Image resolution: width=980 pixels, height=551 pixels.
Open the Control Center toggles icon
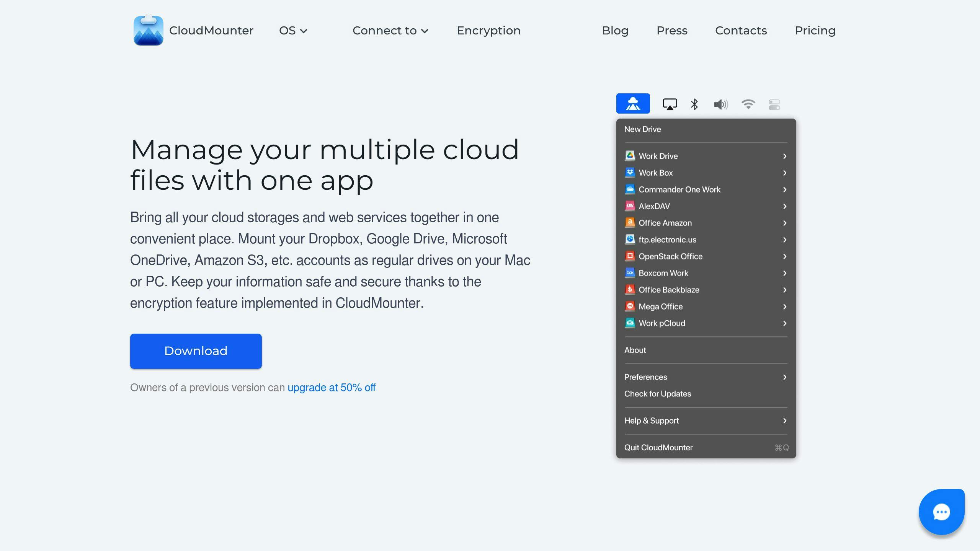(x=774, y=104)
